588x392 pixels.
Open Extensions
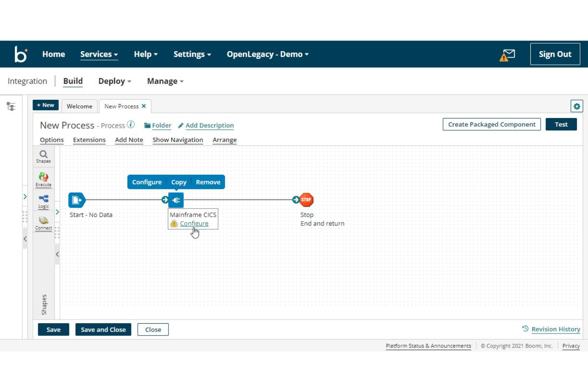tap(89, 140)
